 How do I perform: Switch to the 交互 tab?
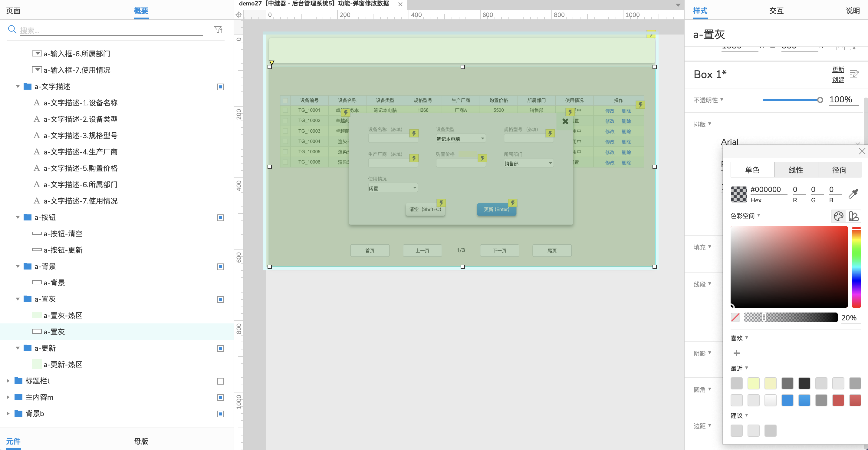pos(776,11)
